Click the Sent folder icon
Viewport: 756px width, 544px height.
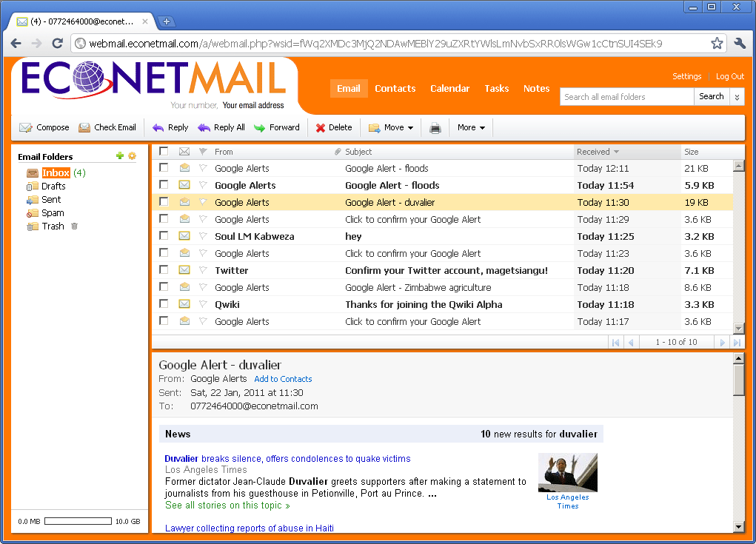pos(33,200)
